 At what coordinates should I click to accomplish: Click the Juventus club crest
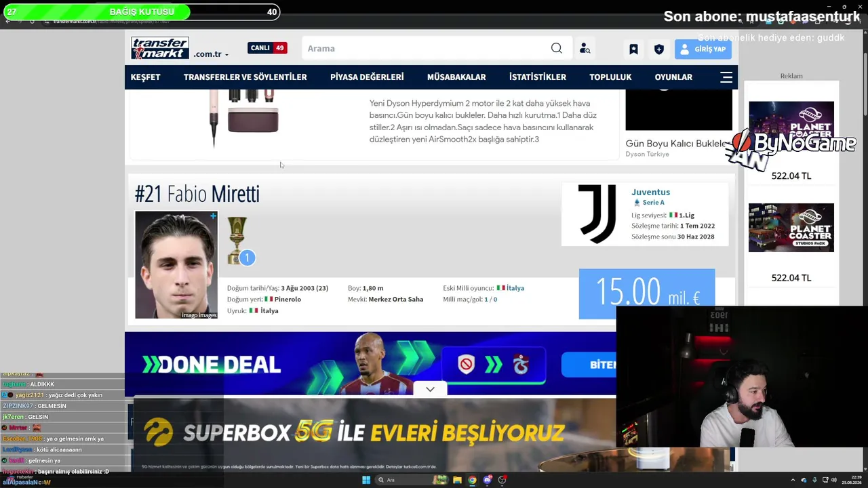[596, 214]
